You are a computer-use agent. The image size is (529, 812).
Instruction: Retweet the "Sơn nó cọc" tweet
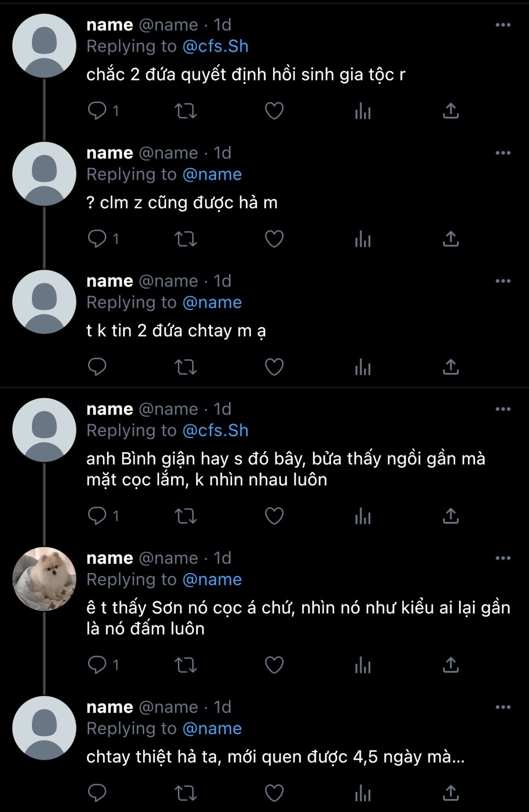pos(186,665)
